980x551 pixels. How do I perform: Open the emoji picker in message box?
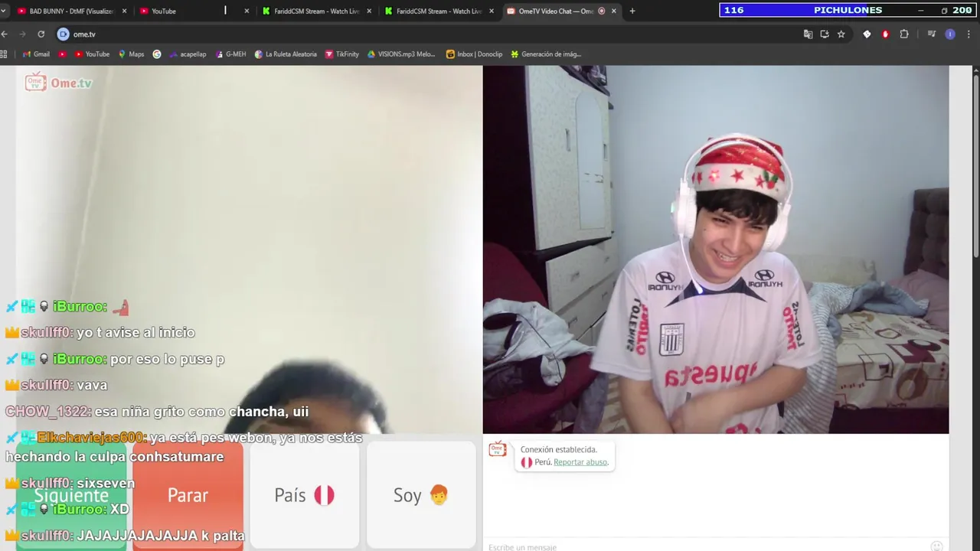(x=936, y=546)
